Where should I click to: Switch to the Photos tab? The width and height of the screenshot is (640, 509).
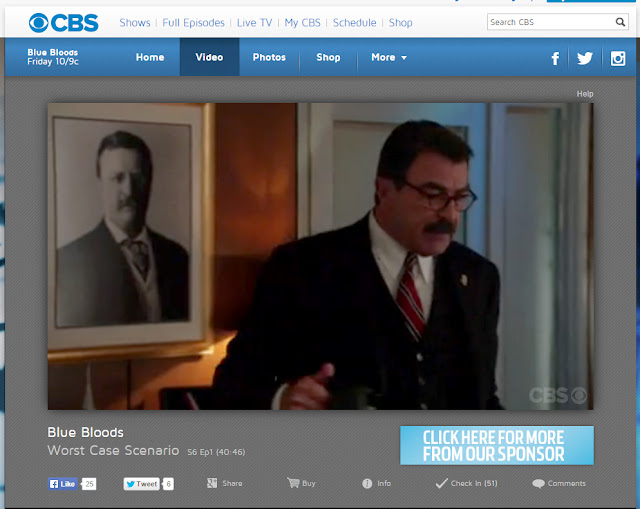pos(269,57)
